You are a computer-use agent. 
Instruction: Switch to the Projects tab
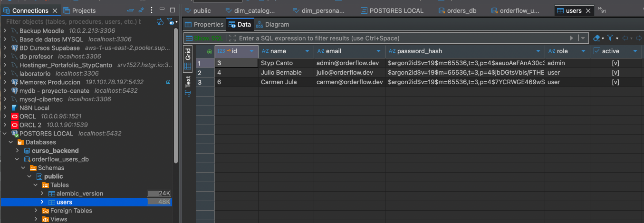[x=79, y=10]
